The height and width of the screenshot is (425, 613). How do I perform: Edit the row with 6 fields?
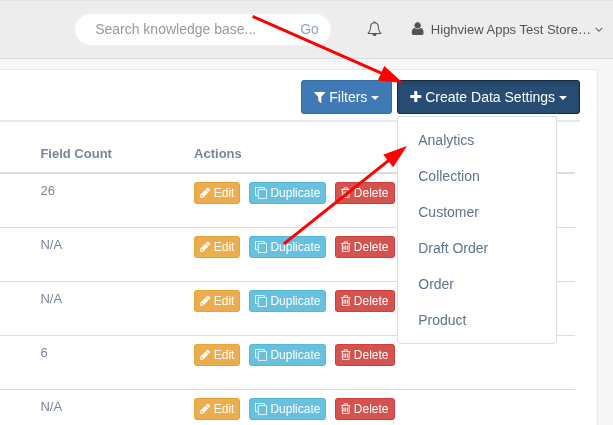click(x=217, y=354)
